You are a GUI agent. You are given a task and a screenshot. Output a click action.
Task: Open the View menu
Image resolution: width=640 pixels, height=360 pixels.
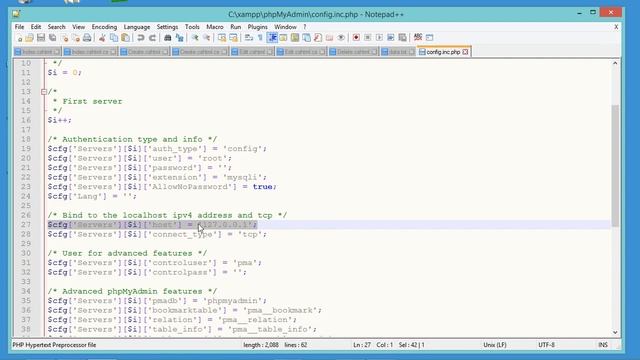click(78, 27)
